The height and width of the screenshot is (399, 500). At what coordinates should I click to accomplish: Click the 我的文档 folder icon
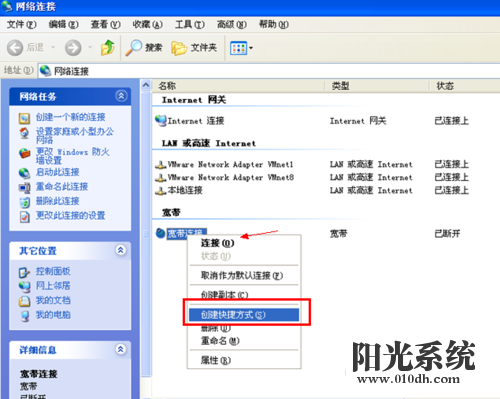point(24,301)
